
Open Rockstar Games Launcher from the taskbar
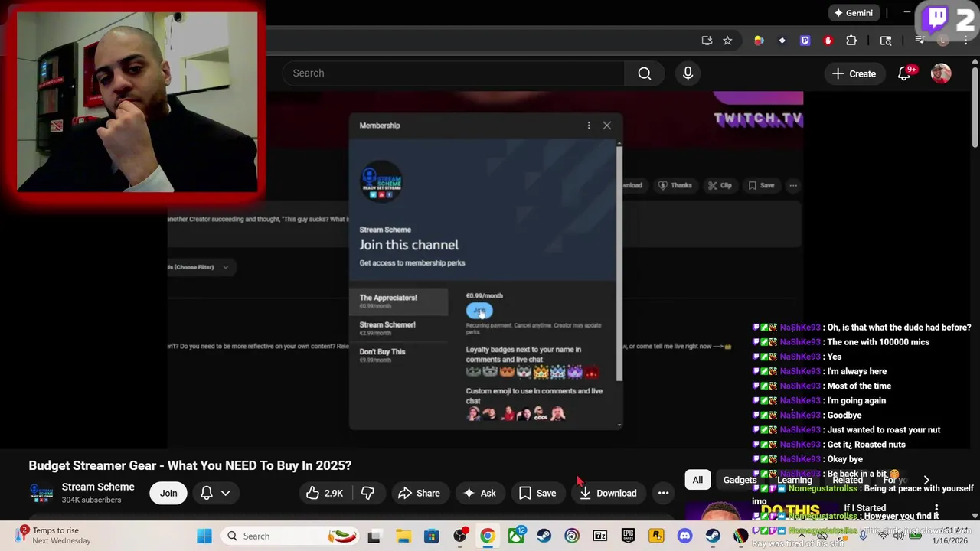coord(656,536)
